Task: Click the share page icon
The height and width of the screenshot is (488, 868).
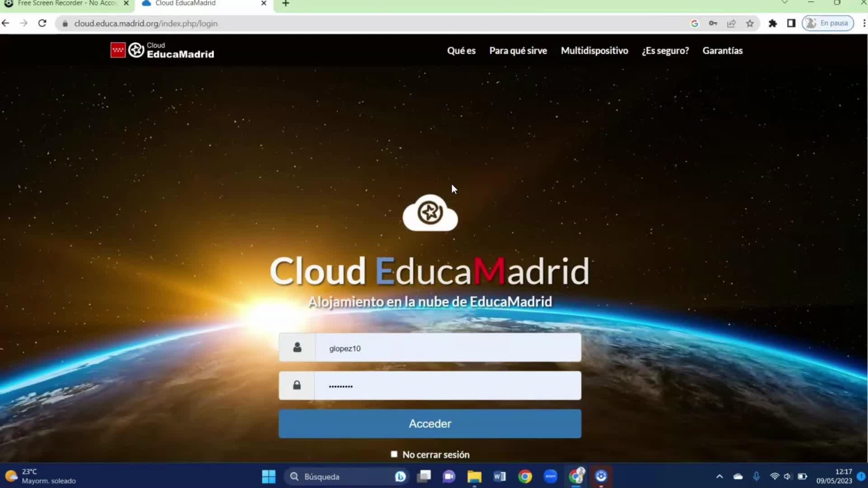Action: click(731, 23)
